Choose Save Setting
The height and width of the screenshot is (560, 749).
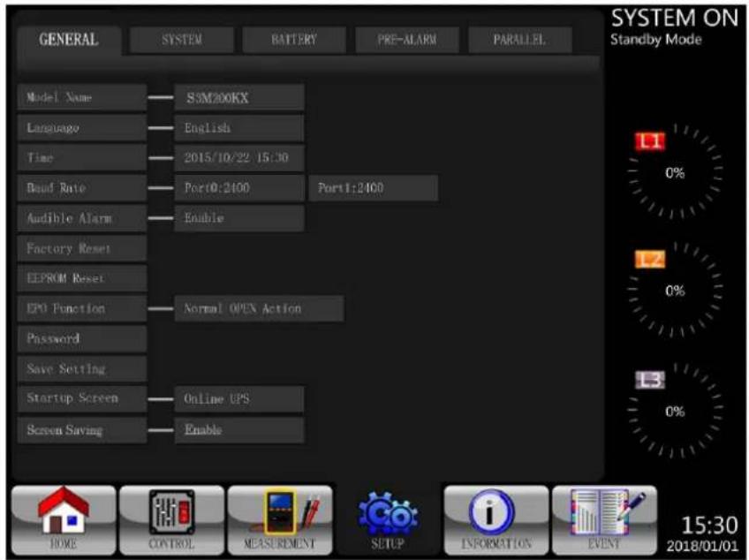point(81,368)
